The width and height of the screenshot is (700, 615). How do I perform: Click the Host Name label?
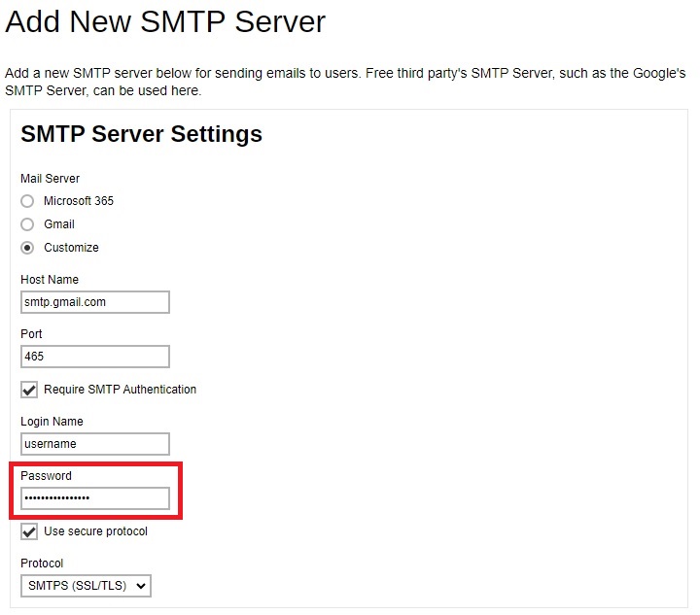(50, 280)
